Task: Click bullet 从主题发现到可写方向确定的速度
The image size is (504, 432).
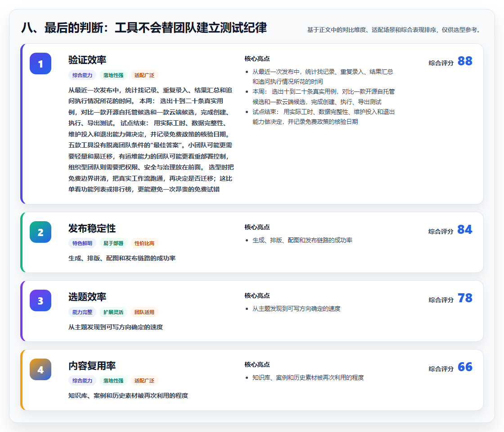Action: (297, 309)
